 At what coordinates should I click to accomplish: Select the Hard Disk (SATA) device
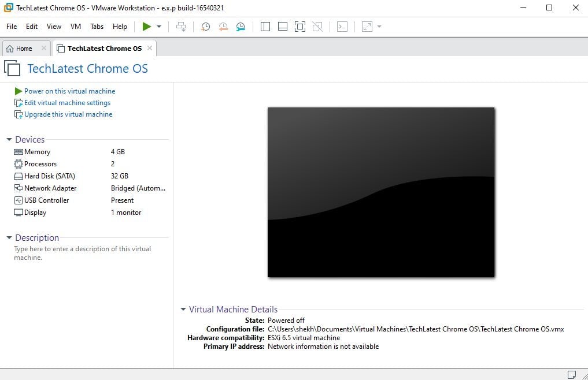90,176
